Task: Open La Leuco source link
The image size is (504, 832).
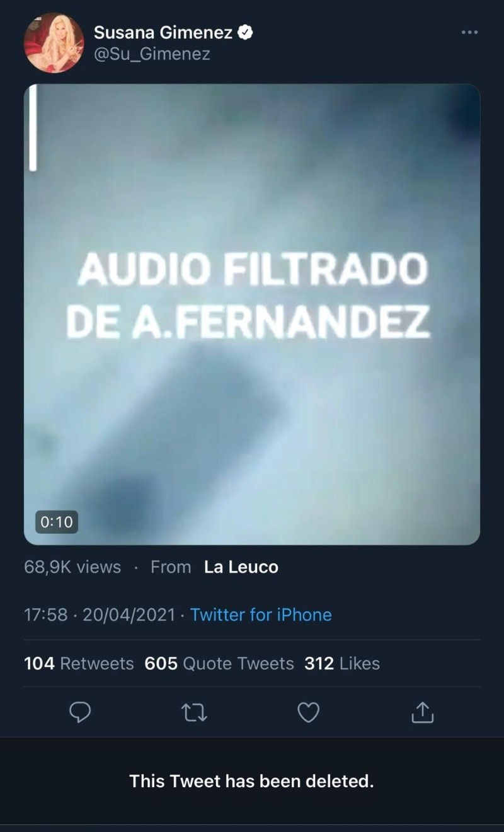Action: click(241, 567)
